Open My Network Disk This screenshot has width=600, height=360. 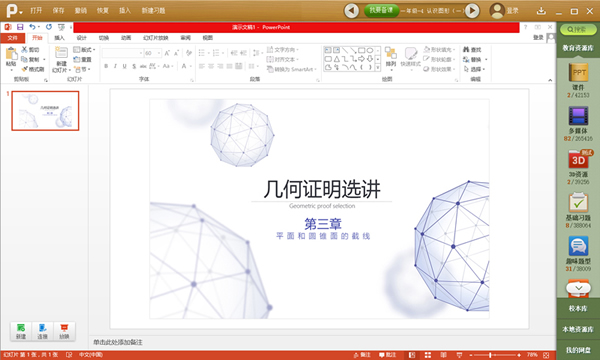pyautogui.click(x=578, y=350)
